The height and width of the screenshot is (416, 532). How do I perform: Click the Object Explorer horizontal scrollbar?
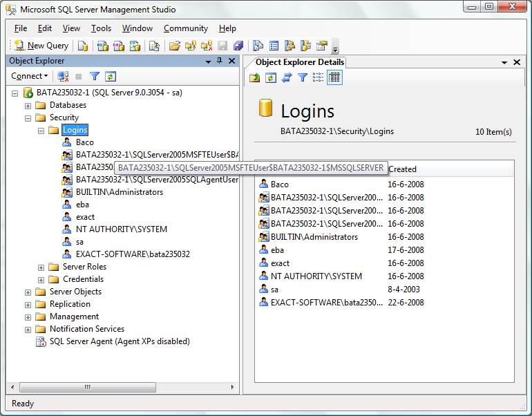click(86, 388)
